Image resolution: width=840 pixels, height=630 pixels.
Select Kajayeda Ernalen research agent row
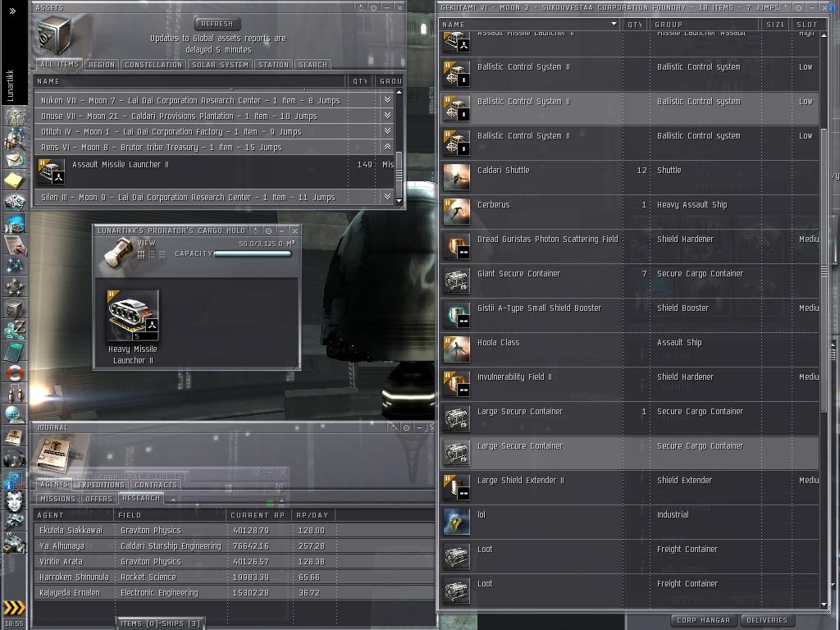[235, 592]
